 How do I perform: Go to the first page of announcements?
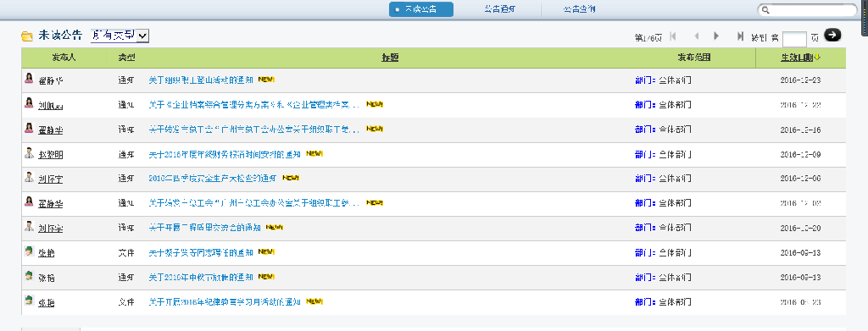(672, 36)
